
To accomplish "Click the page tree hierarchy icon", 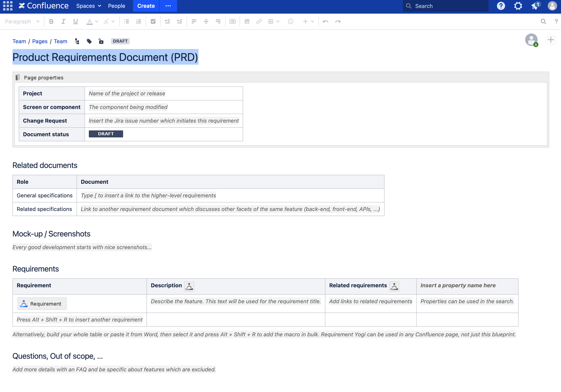I will tap(77, 41).
